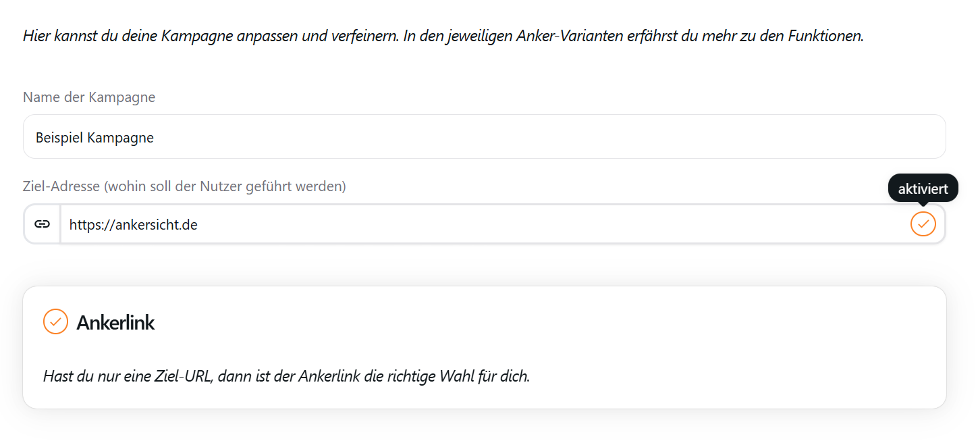Open the link https://ankersicht.de
Image resolution: width=980 pixels, height=441 pixels.
[132, 224]
